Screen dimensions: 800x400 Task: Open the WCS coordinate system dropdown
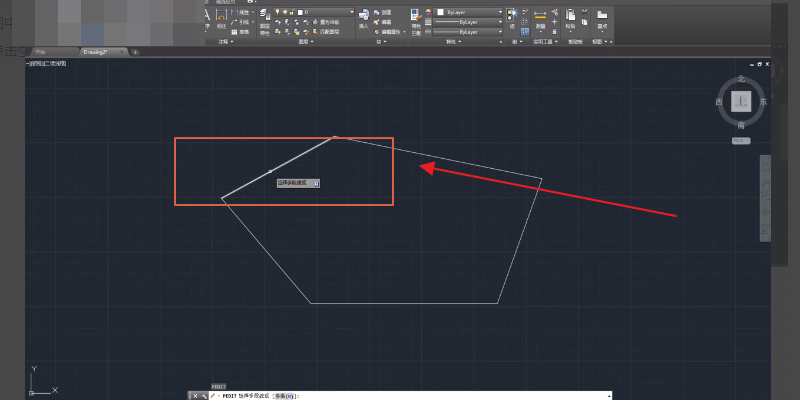click(x=741, y=141)
